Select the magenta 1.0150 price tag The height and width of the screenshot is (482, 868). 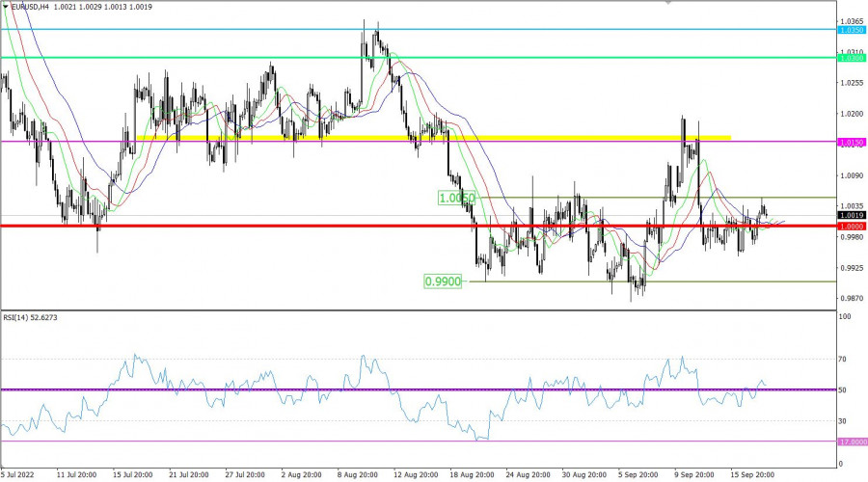[x=851, y=143]
